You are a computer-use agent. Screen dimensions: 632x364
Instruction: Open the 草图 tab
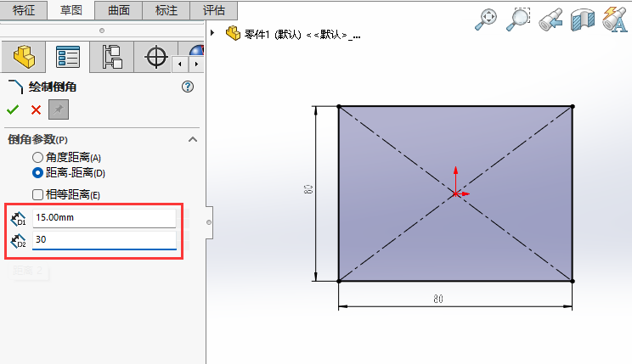coord(71,10)
